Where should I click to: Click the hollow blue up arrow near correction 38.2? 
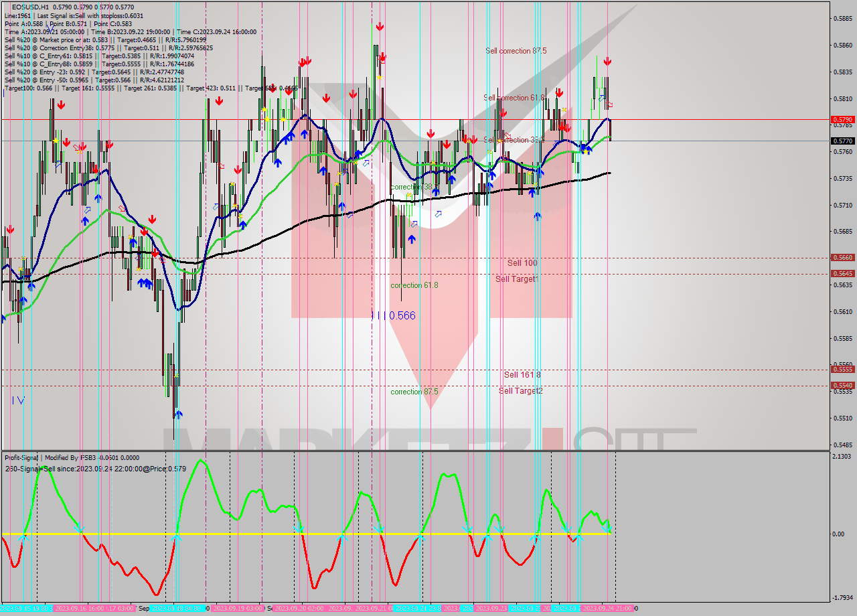click(x=438, y=214)
